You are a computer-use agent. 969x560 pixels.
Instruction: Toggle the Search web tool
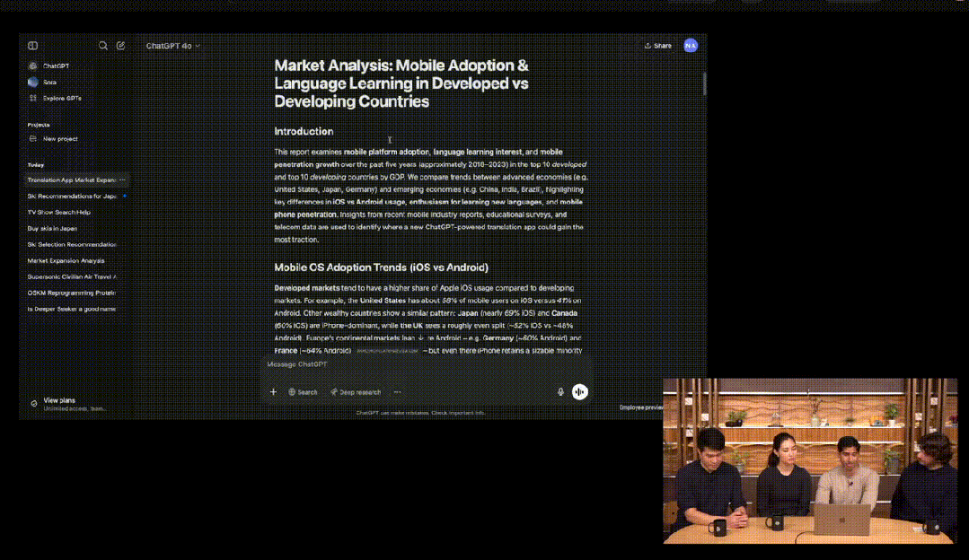coord(303,392)
